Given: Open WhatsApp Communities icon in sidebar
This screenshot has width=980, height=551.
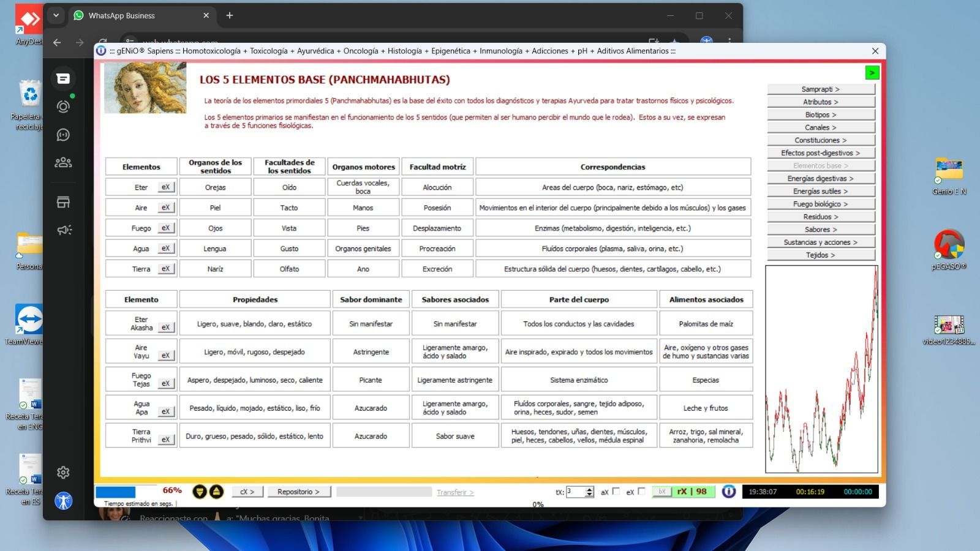Looking at the screenshot, I should 63,162.
